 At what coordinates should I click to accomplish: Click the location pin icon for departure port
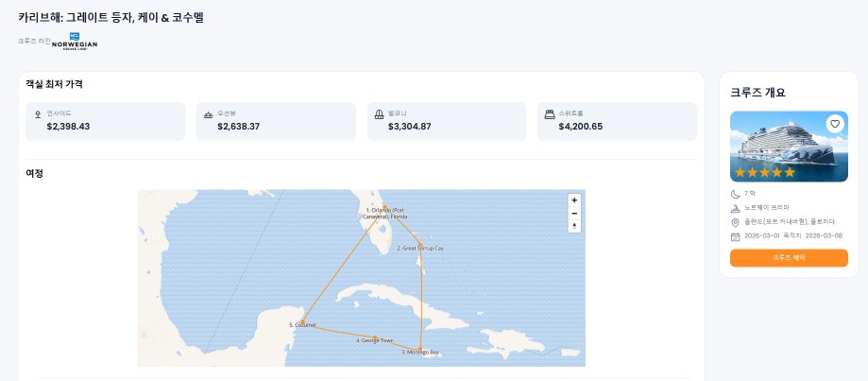(736, 222)
